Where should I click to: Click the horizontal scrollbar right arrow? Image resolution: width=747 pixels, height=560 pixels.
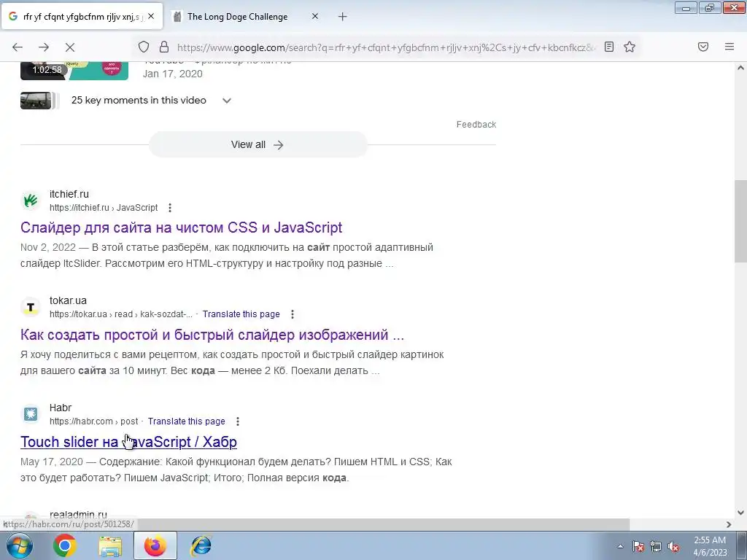point(729,524)
